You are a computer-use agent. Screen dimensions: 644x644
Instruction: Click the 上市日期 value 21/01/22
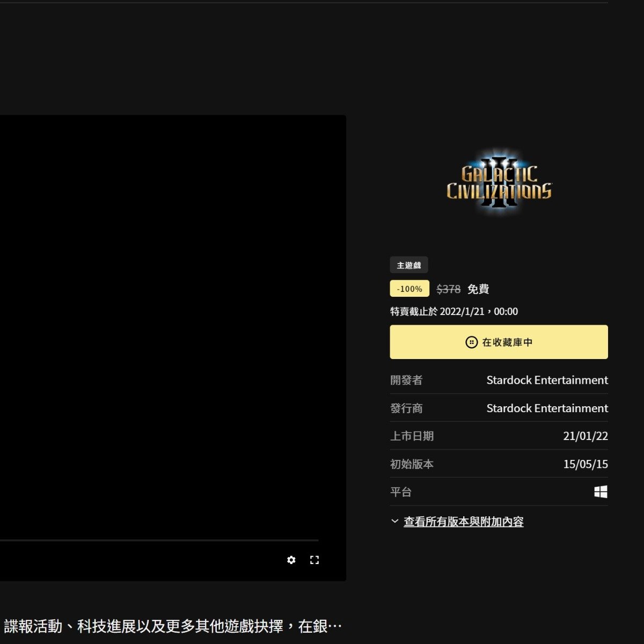(x=586, y=436)
